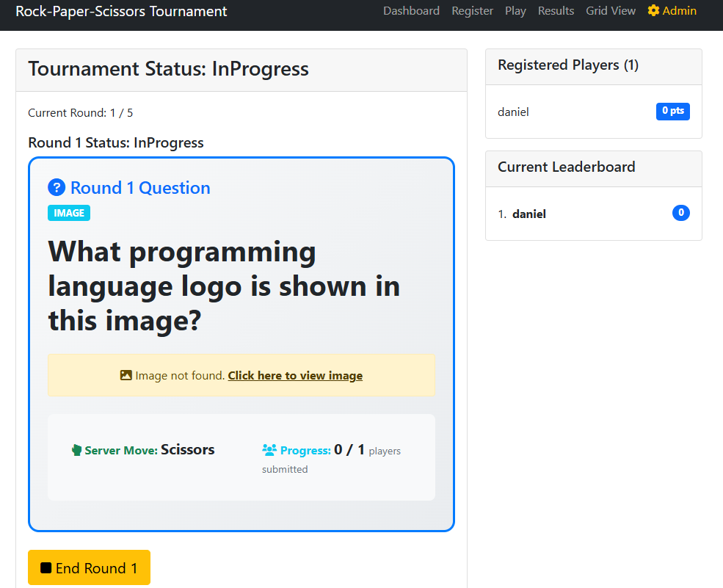Click the picture icon in the image warning
This screenshot has width=723, height=588.
click(x=126, y=375)
